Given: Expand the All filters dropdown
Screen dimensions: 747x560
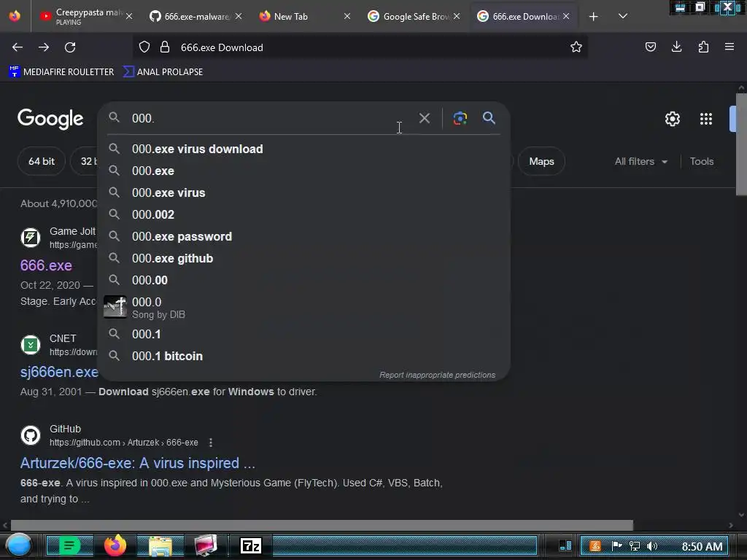Looking at the screenshot, I should coord(640,161).
